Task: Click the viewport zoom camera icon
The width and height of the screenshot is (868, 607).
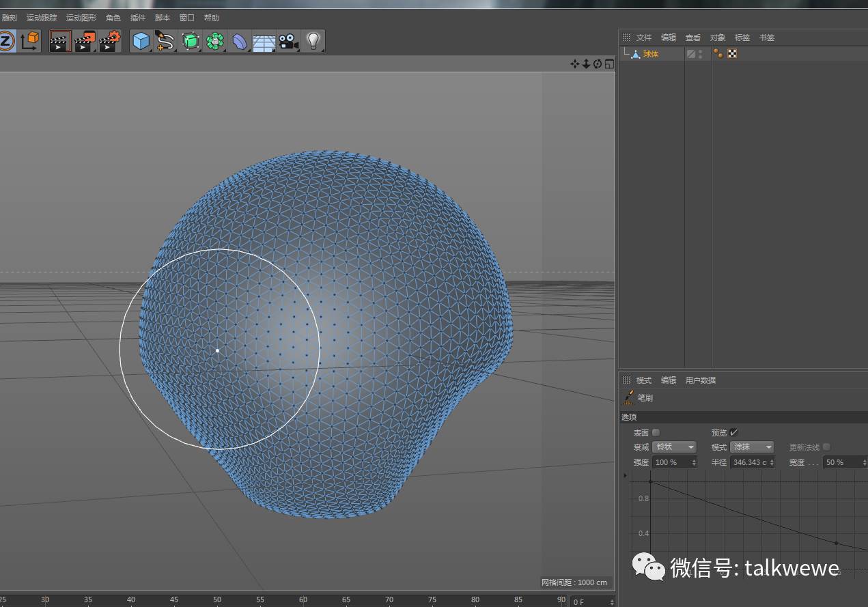Action: pos(586,63)
